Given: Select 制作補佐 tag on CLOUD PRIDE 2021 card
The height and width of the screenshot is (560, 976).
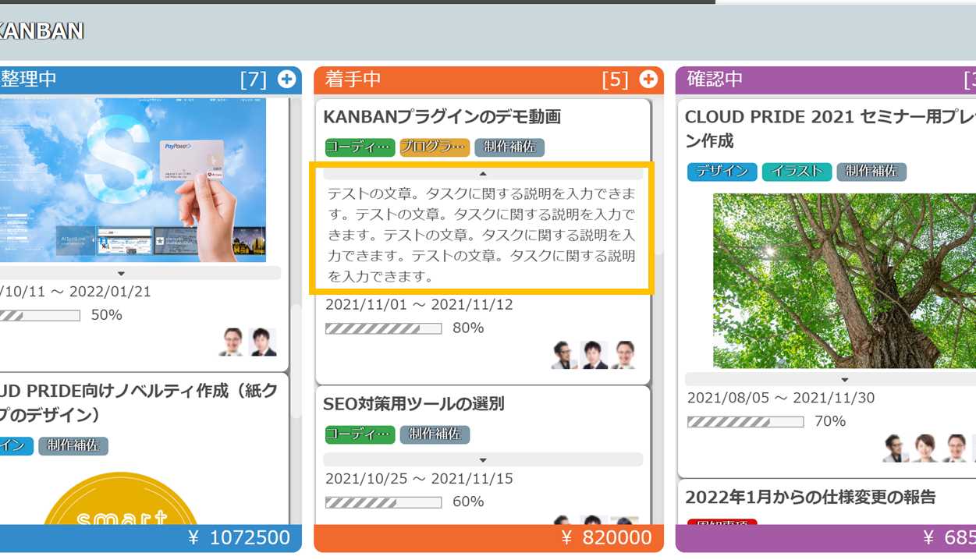Looking at the screenshot, I should click(871, 172).
